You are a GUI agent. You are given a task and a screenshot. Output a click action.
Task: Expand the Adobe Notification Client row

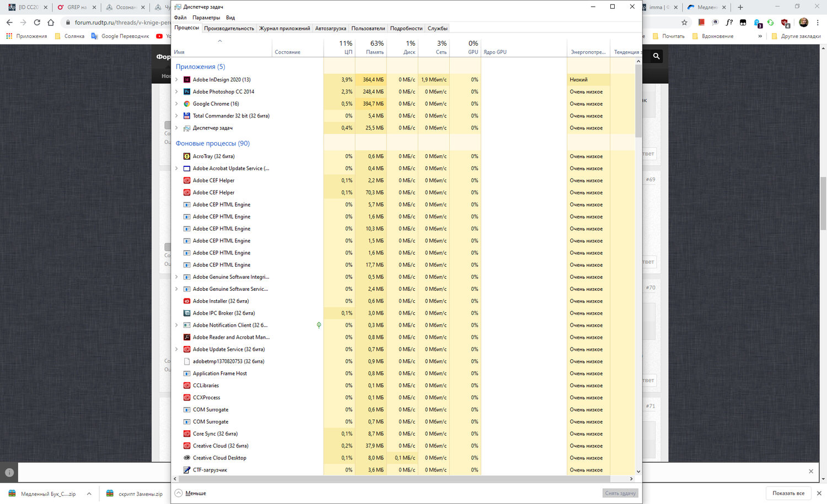coord(176,326)
